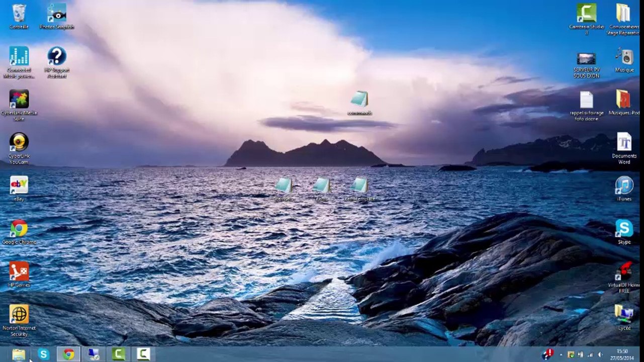644x362 pixels.
Task: Select the rappel text document on desktop
Action: pyautogui.click(x=586, y=106)
